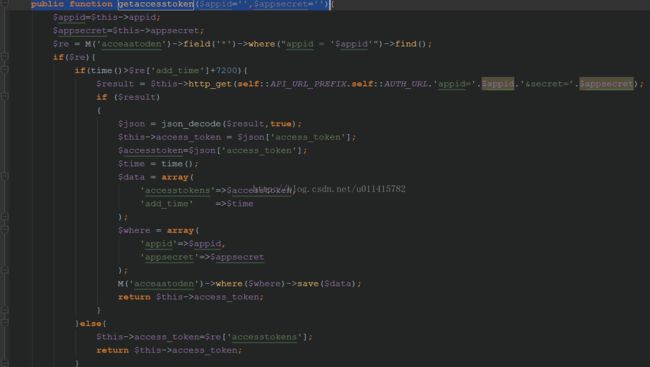Click highlighted $appid in http_get line
Image resolution: width=650 pixels, height=367 pixels.
[x=497, y=84]
